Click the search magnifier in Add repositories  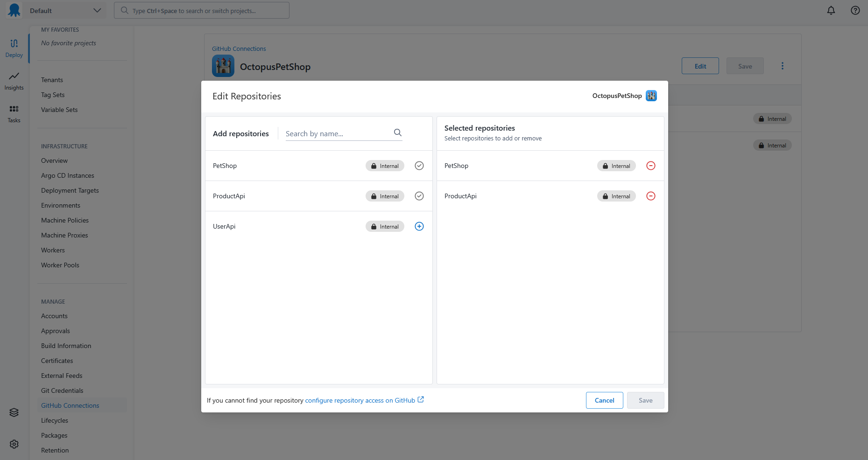[x=398, y=132]
